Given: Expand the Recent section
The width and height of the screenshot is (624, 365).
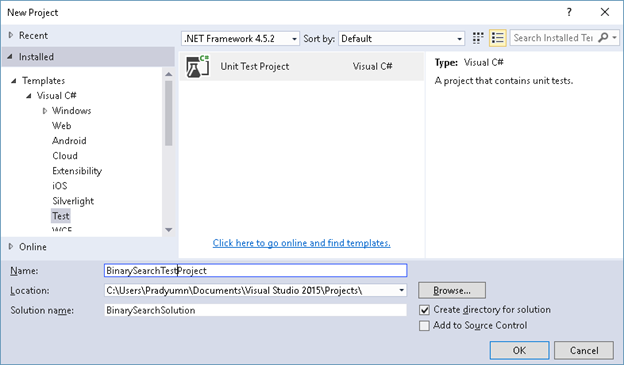Looking at the screenshot, I should coord(11,35).
